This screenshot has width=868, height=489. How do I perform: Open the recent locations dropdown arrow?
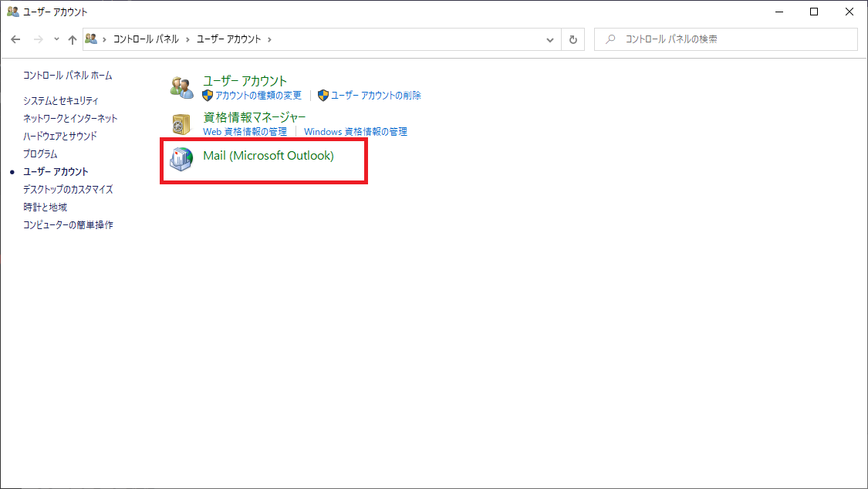click(56, 39)
